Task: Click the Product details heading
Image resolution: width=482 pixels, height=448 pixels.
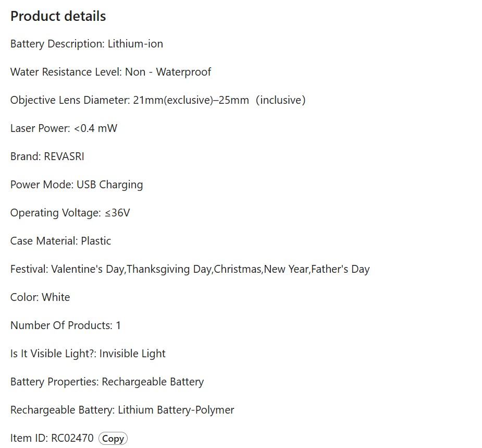Action: 58,16
